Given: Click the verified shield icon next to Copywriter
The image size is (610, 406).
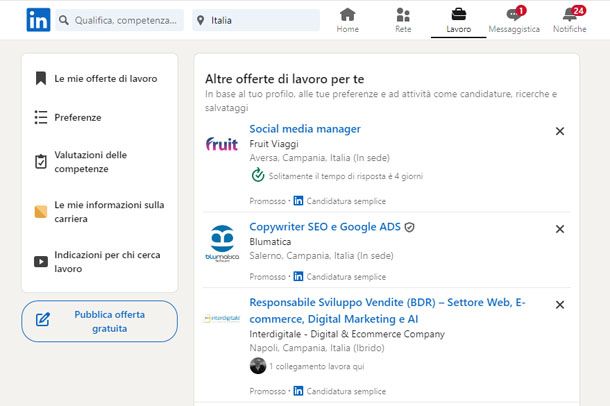Looking at the screenshot, I should pyautogui.click(x=409, y=227).
